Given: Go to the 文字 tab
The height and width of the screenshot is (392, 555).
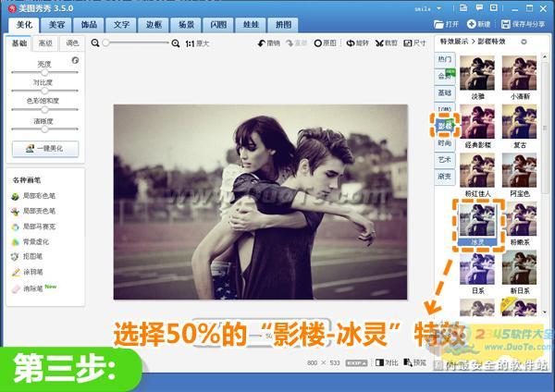Looking at the screenshot, I should [121, 25].
